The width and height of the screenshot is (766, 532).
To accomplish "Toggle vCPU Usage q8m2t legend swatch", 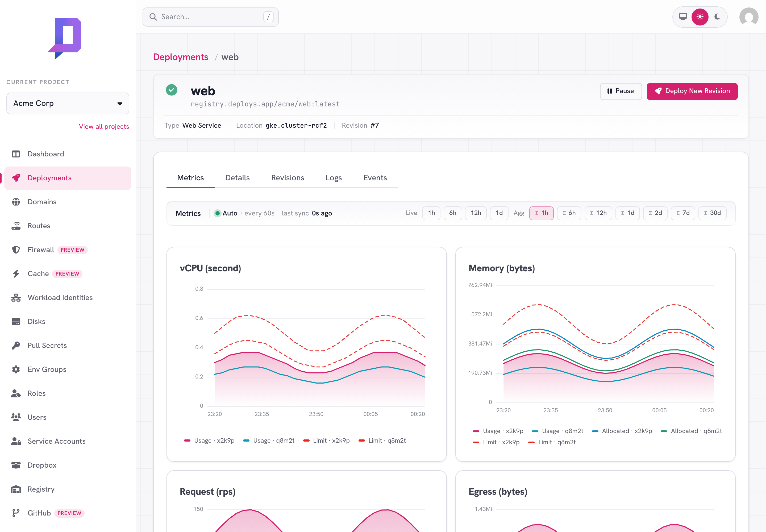I will (x=246, y=441).
